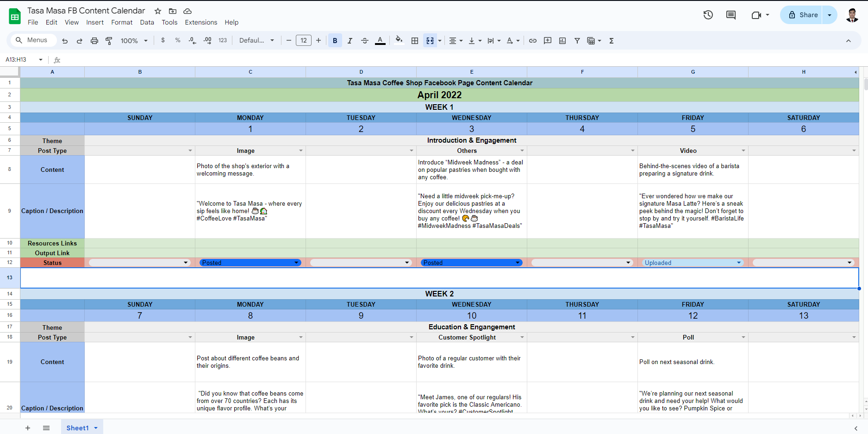Open the Google Sheets home logo
This screenshot has height=434, width=868.
[15, 16]
